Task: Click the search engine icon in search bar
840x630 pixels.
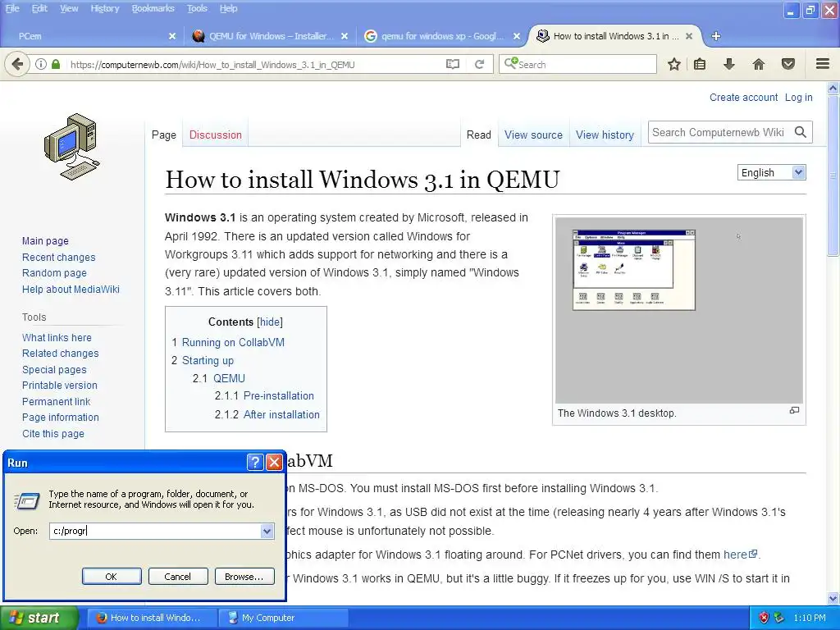Action: (x=510, y=64)
